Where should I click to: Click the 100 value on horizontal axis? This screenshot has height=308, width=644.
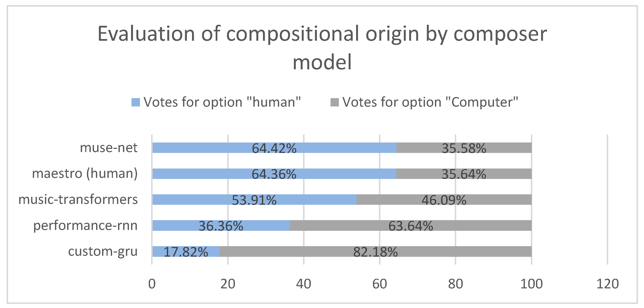(531, 284)
